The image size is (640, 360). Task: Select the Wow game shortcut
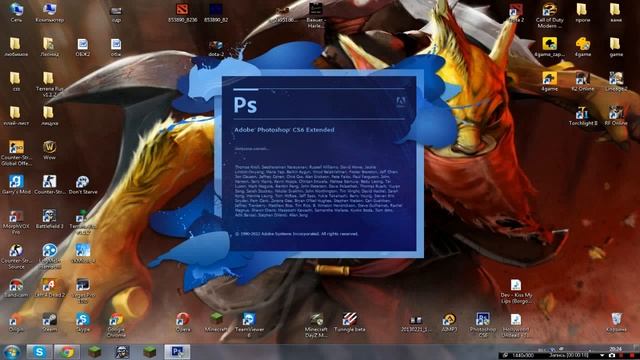click(49, 150)
